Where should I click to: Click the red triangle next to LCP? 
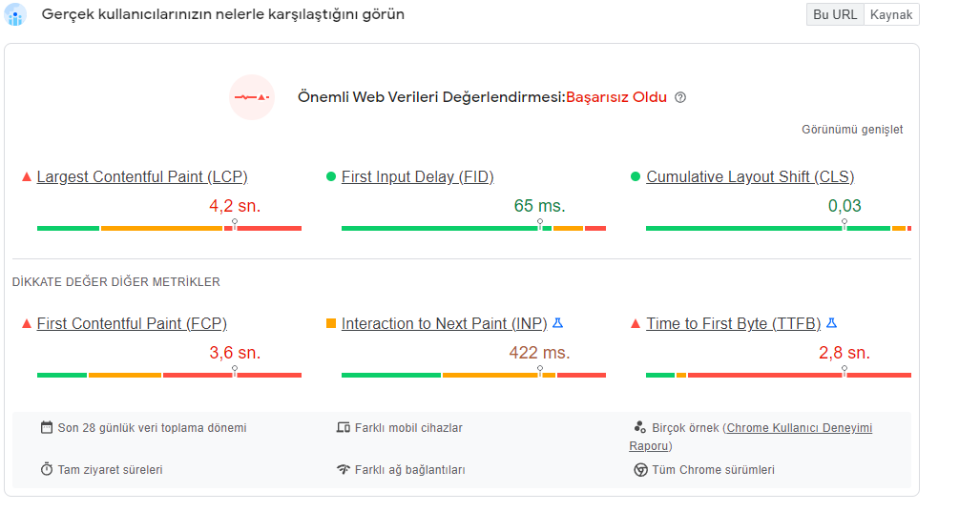coord(27,177)
